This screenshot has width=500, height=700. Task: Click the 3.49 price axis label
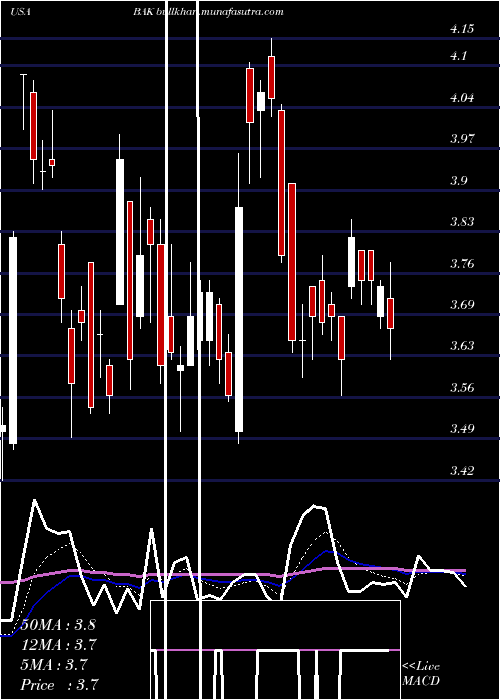[x=462, y=429]
